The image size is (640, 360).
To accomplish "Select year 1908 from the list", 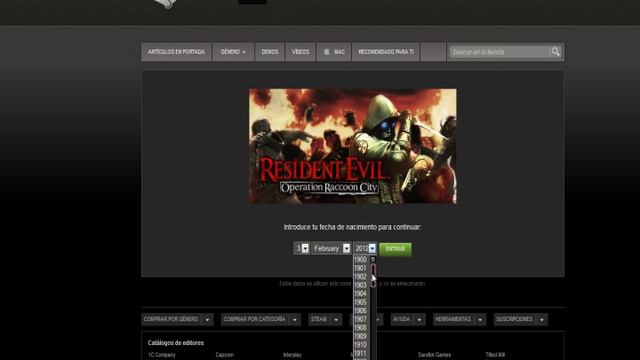I will [x=361, y=328].
